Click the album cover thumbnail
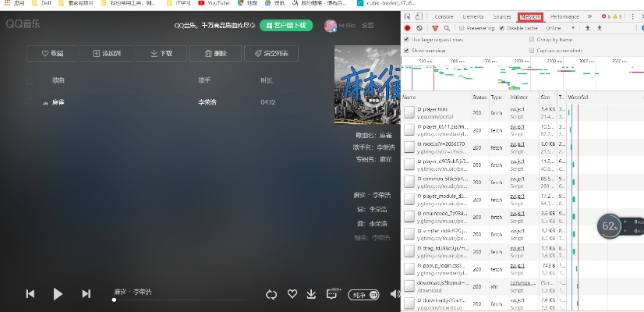Screen dimensions: 644x312 click(x=367, y=84)
